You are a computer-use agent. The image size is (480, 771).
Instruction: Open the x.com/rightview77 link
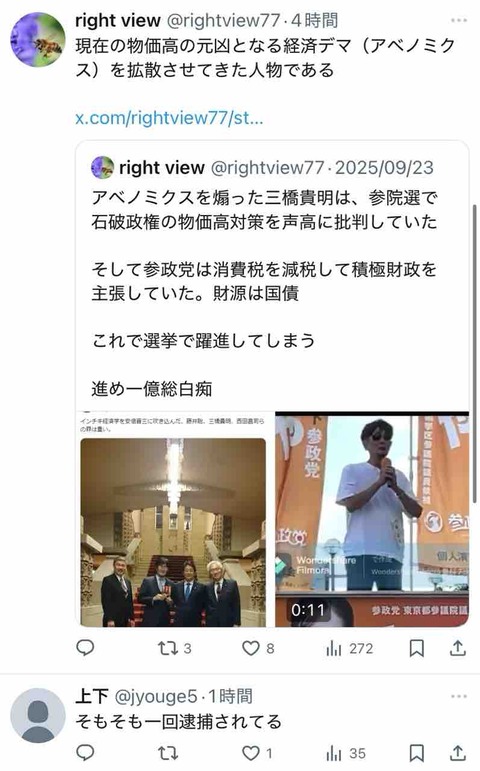tap(169, 118)
